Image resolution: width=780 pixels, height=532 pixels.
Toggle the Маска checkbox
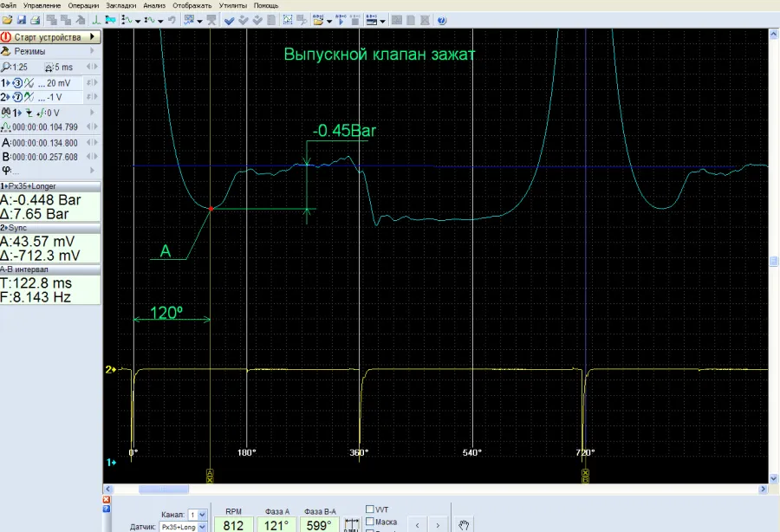pyautogui.click(x=369, y=522)
